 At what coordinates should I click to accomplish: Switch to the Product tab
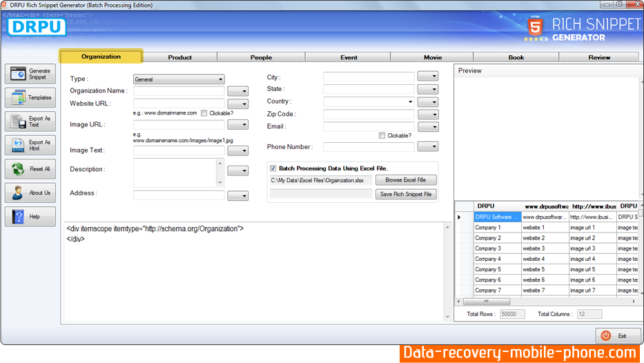pos(180,57)
